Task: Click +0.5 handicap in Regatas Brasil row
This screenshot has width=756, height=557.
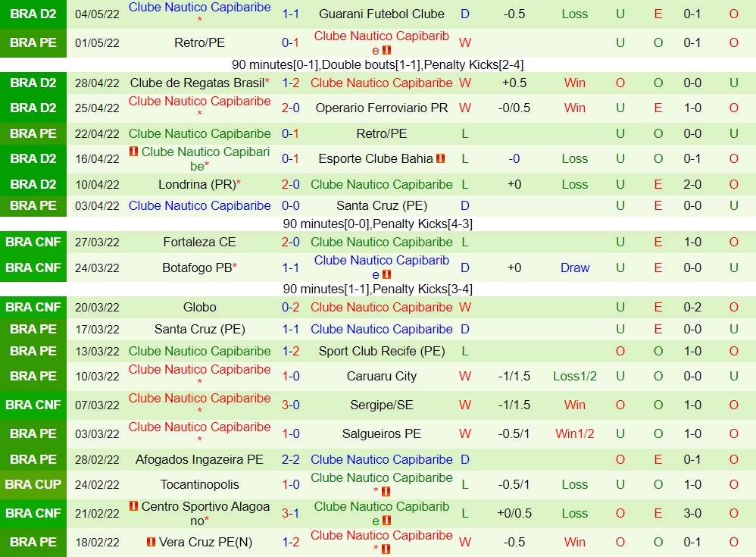Action: [x=514, y=83]
